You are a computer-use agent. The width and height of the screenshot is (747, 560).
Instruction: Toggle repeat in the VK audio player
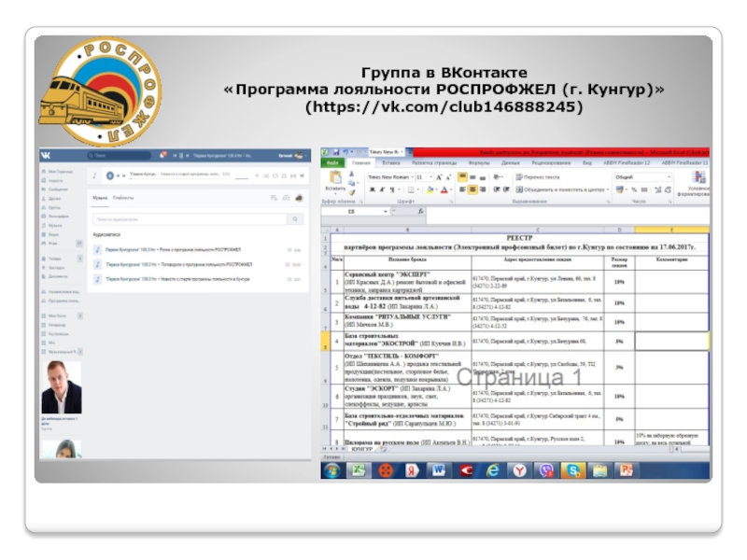pos(275,175)
